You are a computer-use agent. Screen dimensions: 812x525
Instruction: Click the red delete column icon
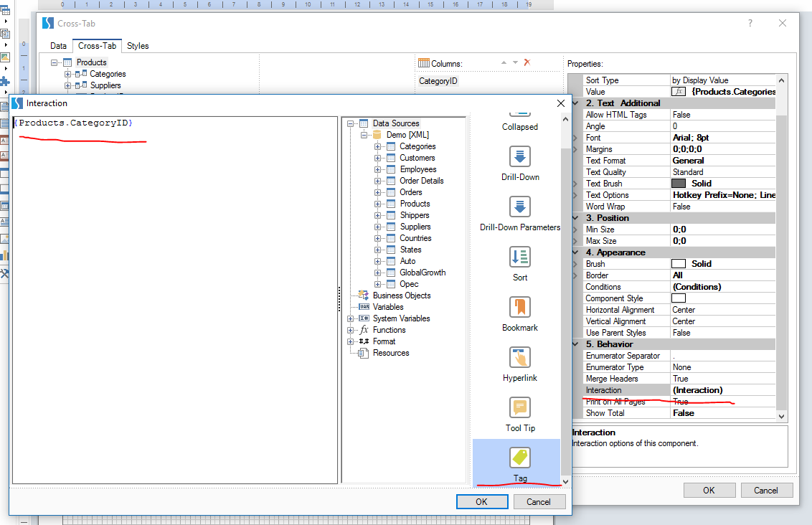click(527, 62)
